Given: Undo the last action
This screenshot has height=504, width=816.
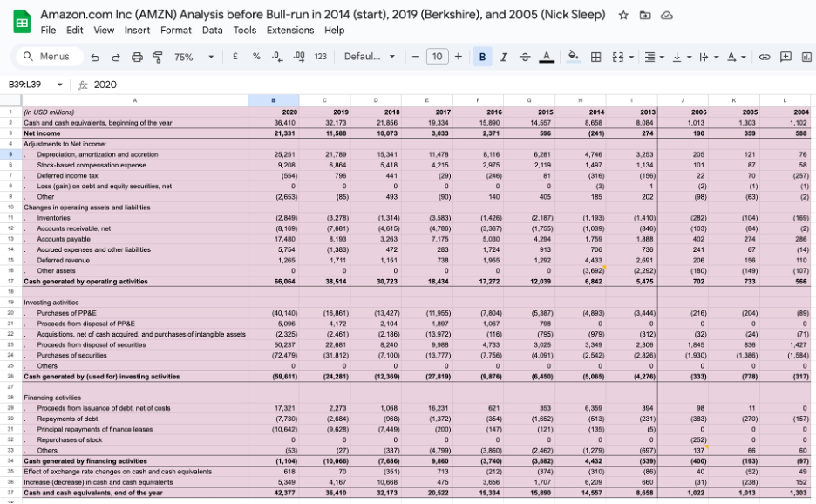Looking at the screenshot, I should click(x=95, y=57).
